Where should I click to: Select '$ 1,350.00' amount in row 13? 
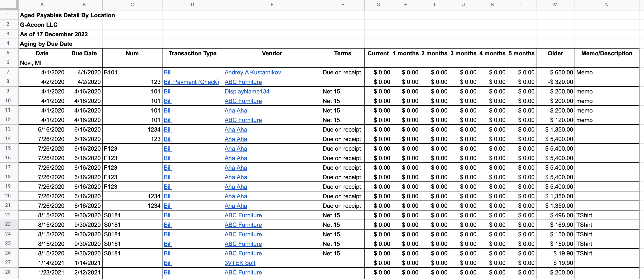(555, 130)
